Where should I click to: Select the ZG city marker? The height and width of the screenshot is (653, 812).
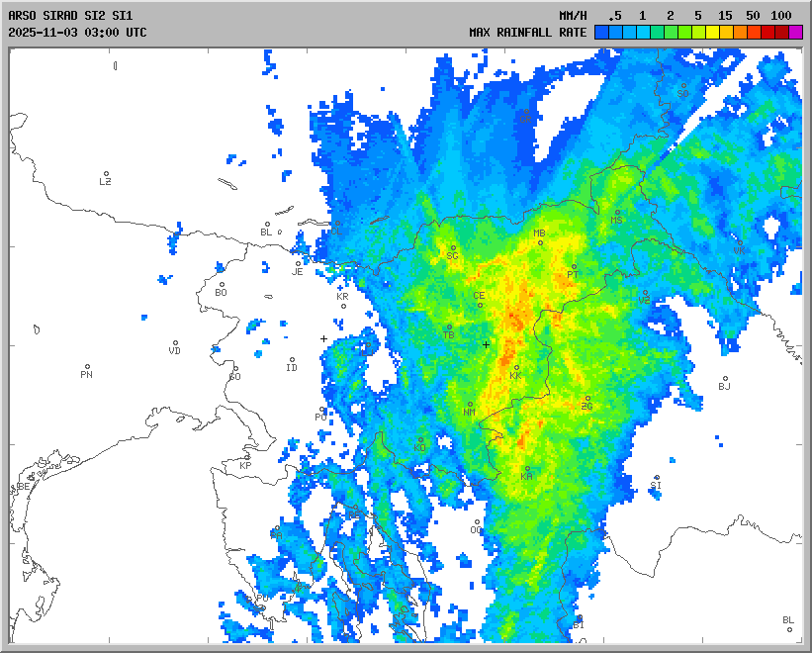coord(587,399)
